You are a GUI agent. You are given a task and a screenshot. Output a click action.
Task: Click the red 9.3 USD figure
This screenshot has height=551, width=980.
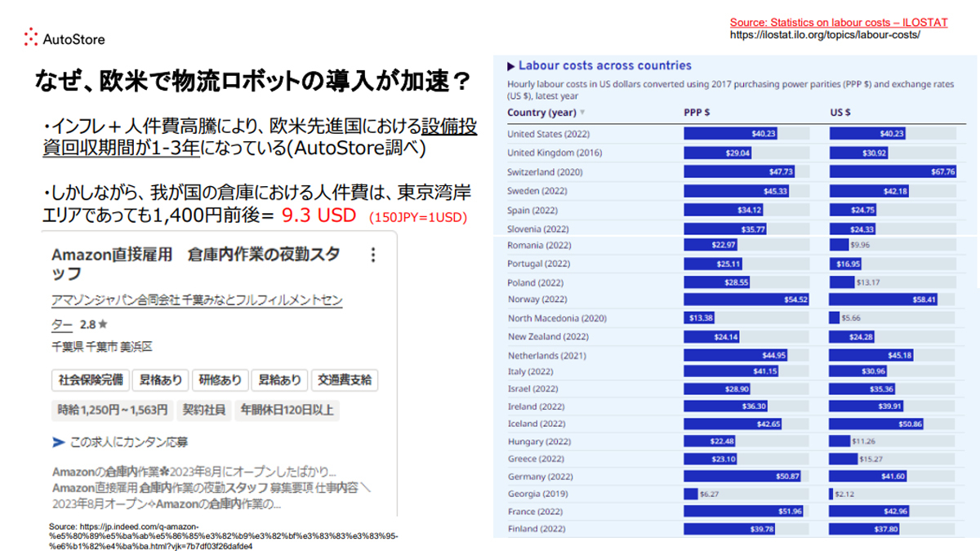pos(318,215)
